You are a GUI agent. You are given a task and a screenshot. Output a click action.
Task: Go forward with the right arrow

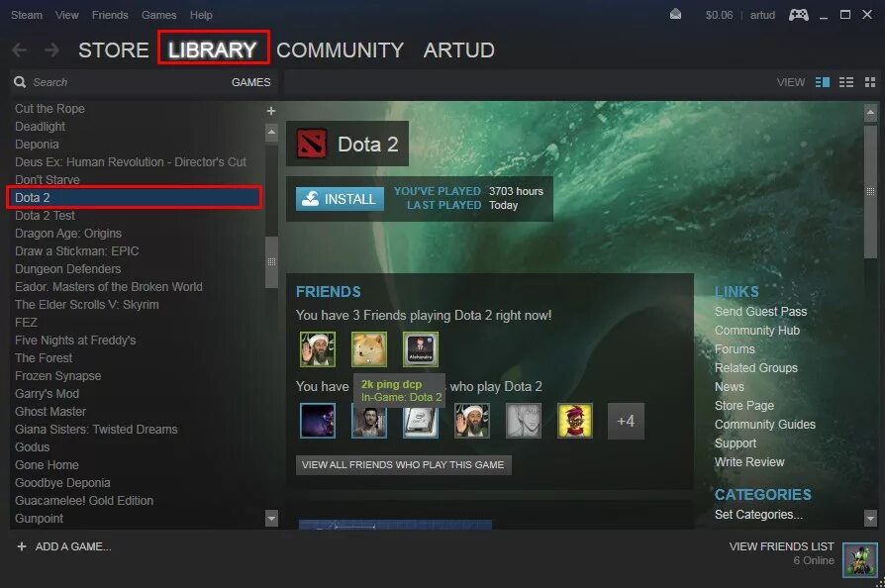[51, 50]
